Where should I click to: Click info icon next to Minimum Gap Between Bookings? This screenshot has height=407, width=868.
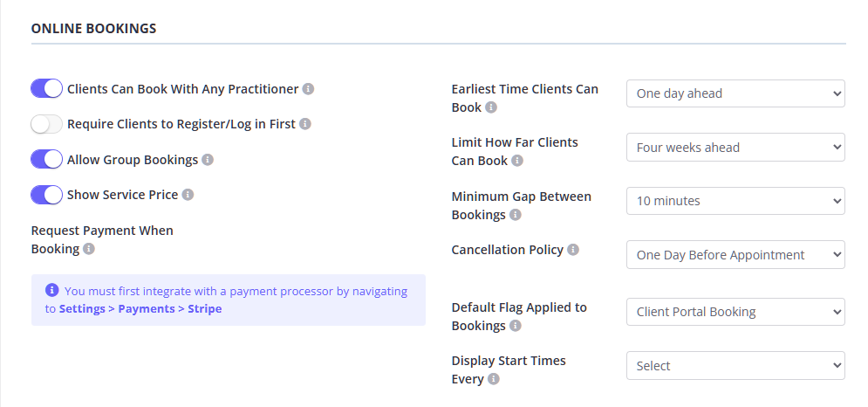[516, 215]
